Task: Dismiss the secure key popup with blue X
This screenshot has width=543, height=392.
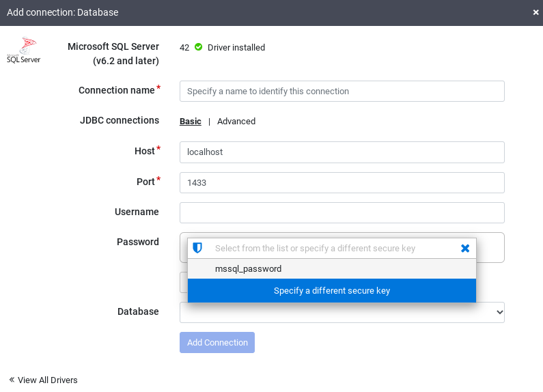Action: (x=465, y=248)
